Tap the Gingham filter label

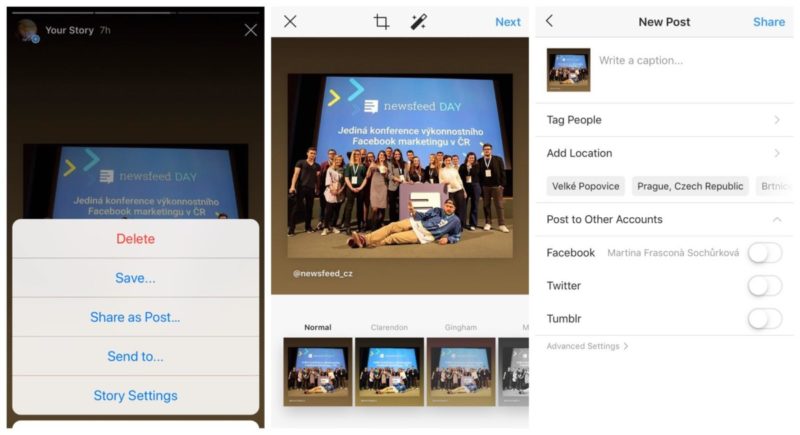tap(461, 327)
